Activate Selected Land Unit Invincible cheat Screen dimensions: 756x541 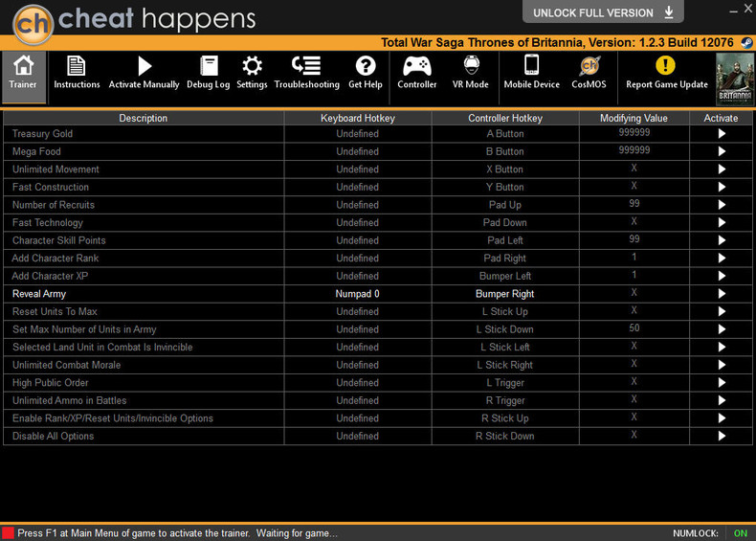[722, 347]
